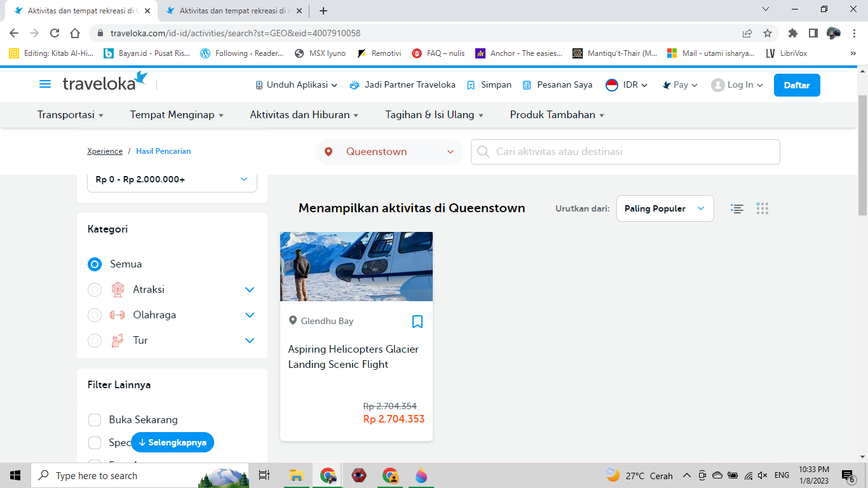The width and height of the screenshot is (868, 488).
Task: Go to Xperience breadcrumb link
Action: (x=105, y=151)
